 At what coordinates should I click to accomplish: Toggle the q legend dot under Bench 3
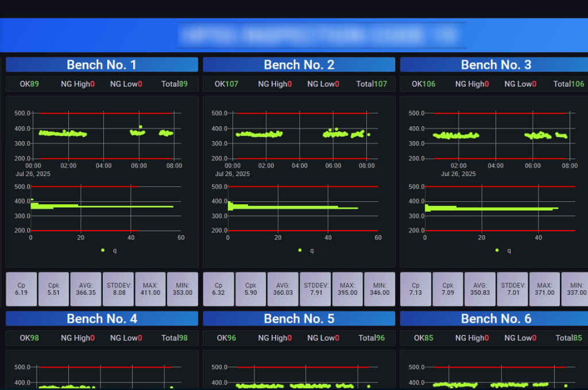click(x=497, y=250)
